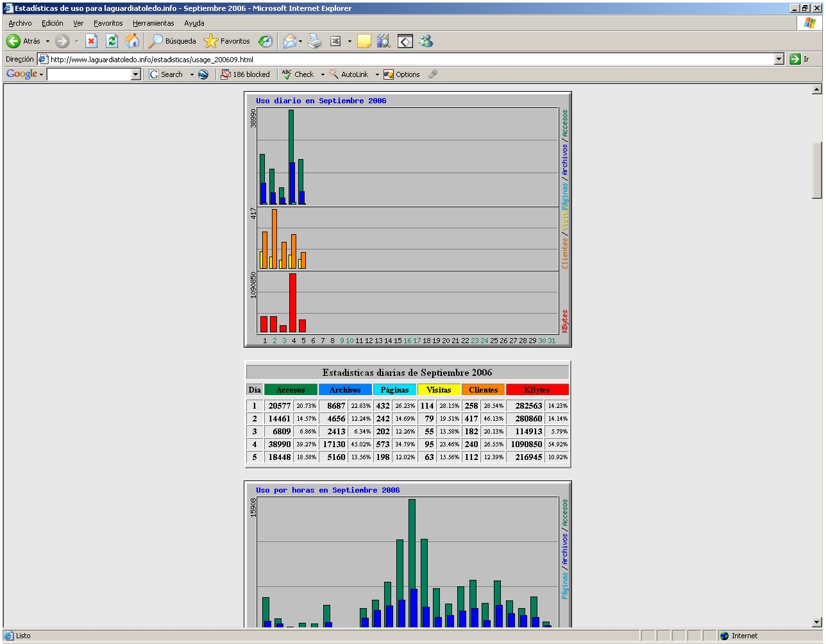Open the Edit icon dropdown arrow
Viewport: 826px width, 644px height.
[350, 42]
